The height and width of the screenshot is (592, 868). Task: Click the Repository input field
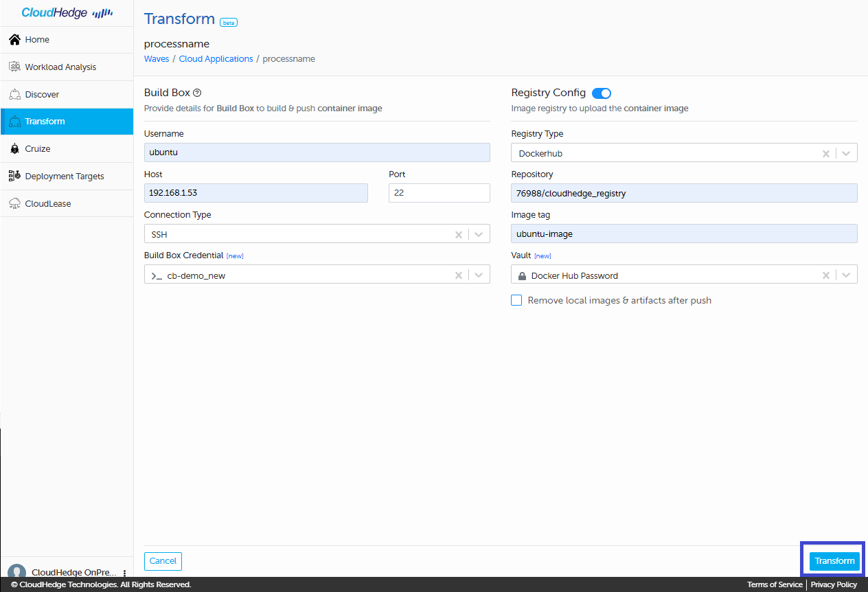click(x=685, y=193)
